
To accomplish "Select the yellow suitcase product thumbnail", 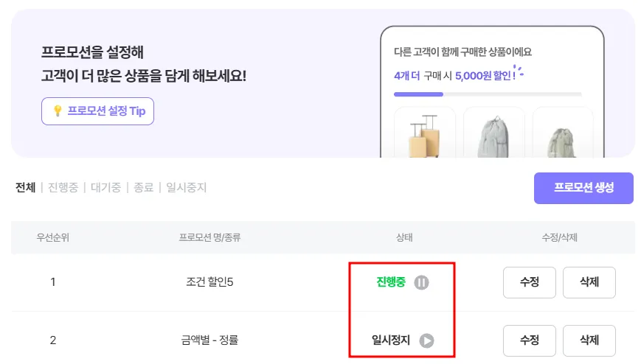I will (424, 134).
